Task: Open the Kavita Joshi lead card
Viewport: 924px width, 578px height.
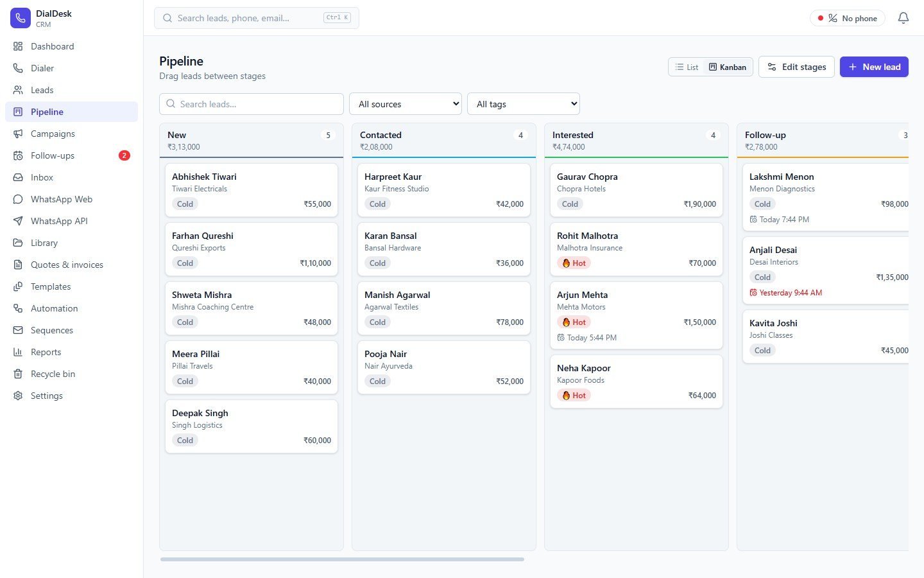Action: tap(826, 337)
